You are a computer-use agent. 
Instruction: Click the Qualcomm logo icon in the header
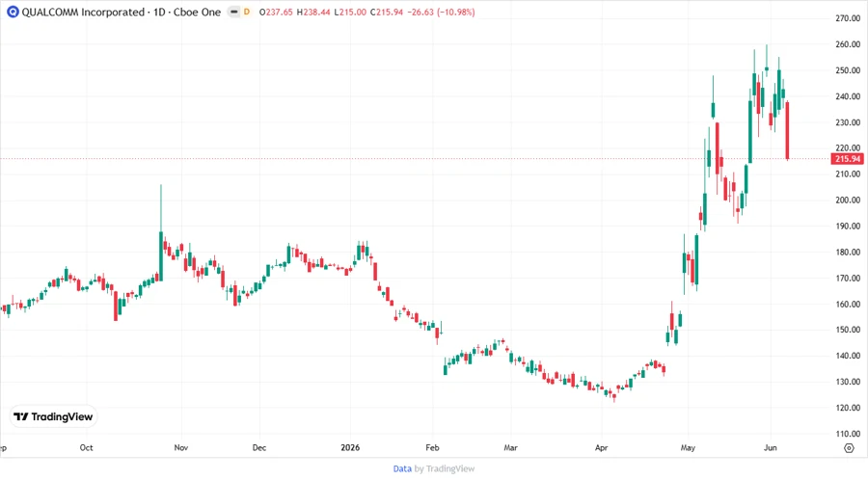point(13,13)
